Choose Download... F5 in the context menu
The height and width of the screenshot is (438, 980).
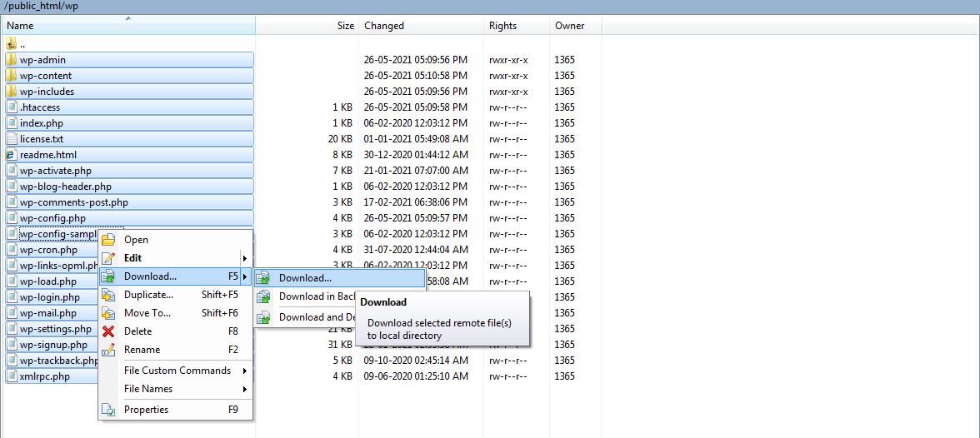[176, 276]
